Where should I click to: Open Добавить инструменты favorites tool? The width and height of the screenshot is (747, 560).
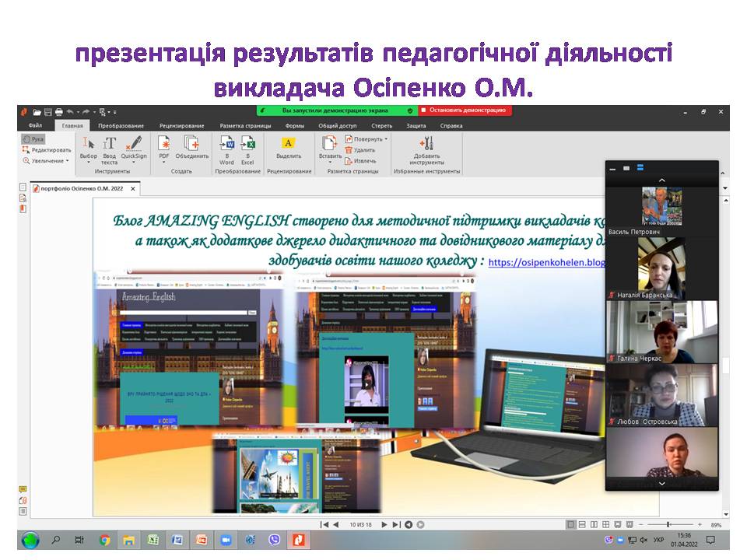click(426, 150)
